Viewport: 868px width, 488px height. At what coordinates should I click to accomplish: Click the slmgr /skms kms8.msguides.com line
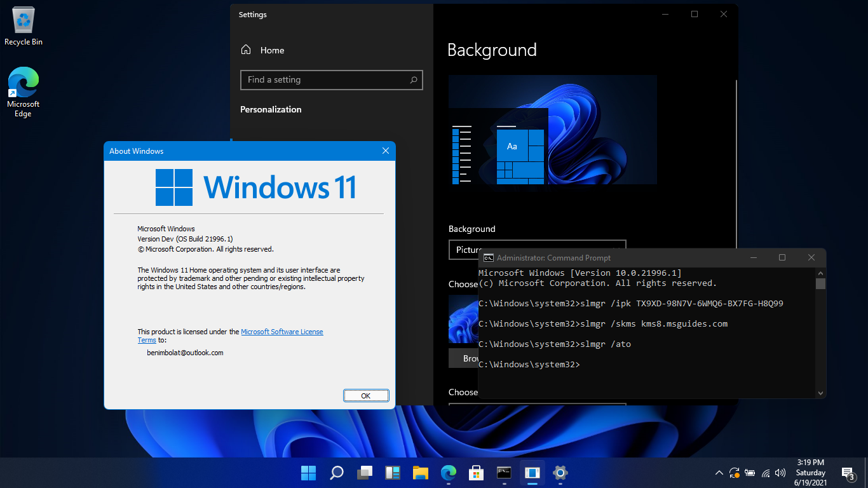tap(603, 323)
